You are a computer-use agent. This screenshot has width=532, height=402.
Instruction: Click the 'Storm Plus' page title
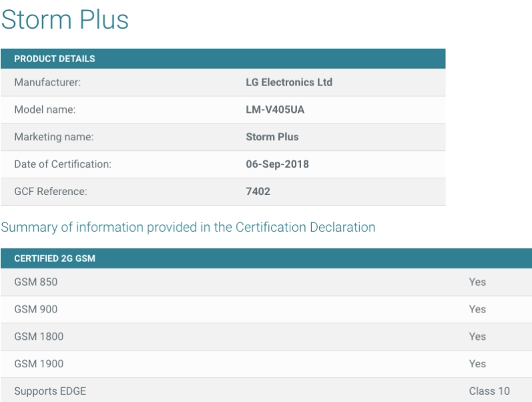(x=65, y=19)
